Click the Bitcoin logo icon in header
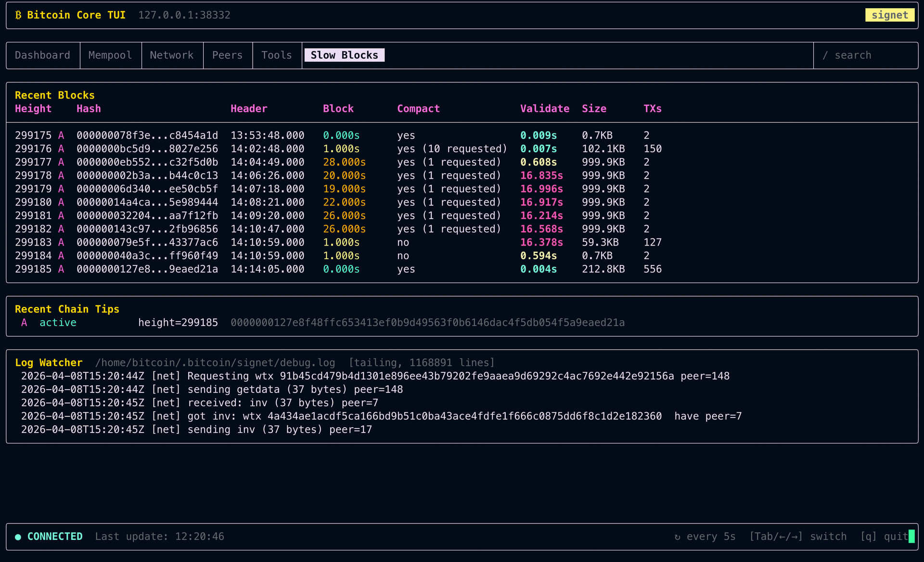Image resolution: width=924 pixels, height=562 pixels. pos(18,15)
